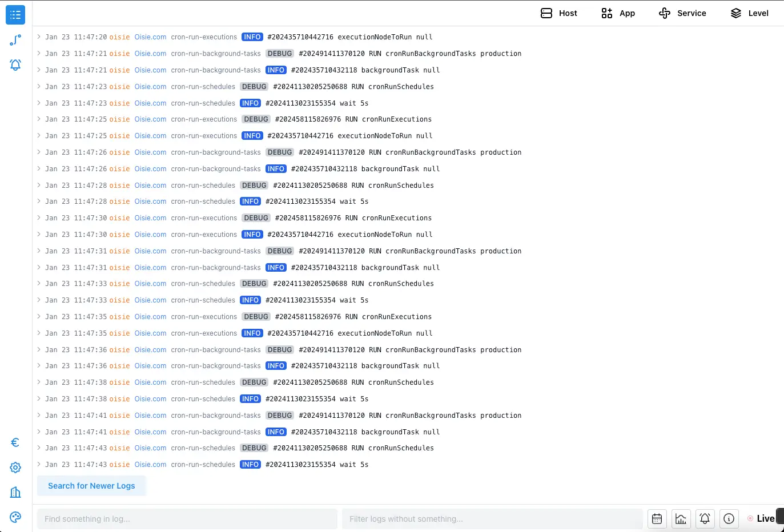Screen dimensions: 784x532
Task: Click the Search for Newer Logs button
Action: [x=91, y=485]
